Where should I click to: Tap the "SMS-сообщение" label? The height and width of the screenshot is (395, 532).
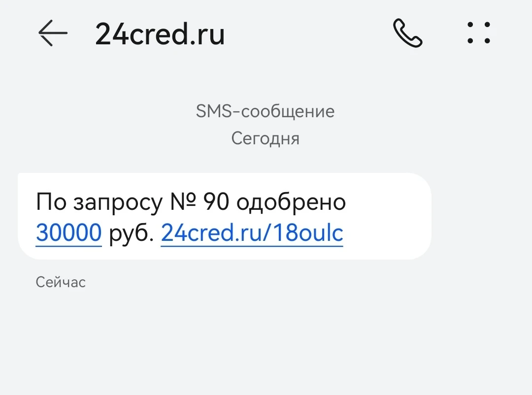tap(265, 111)
